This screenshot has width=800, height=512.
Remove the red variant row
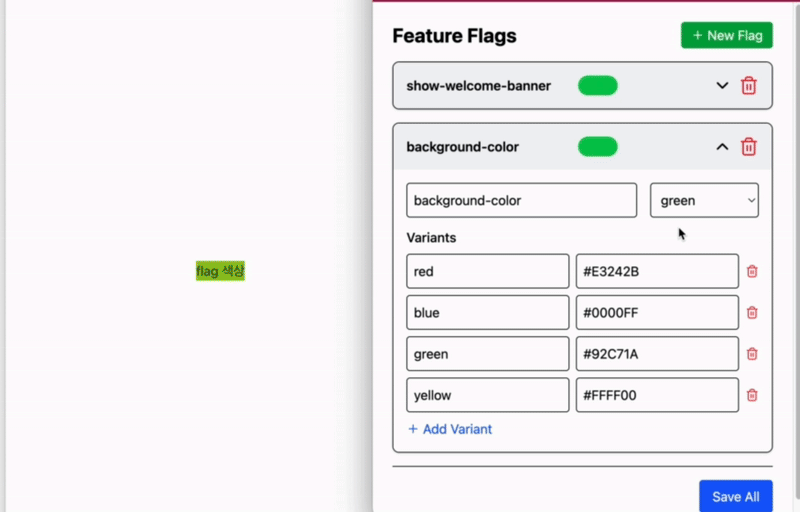tap(752, 271)
